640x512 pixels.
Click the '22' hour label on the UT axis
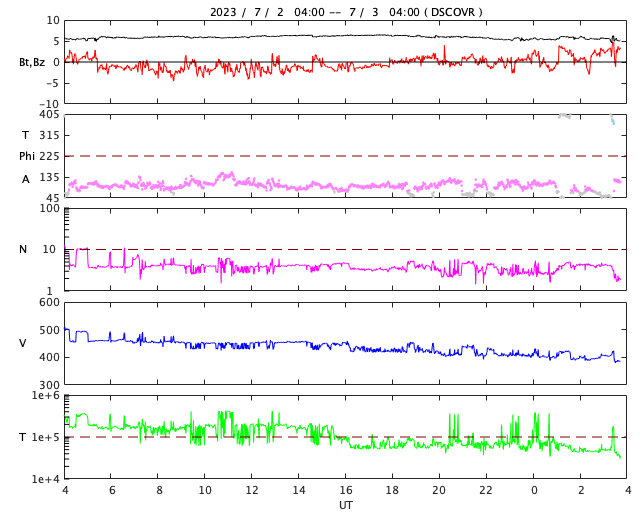[x=486, y=490]
